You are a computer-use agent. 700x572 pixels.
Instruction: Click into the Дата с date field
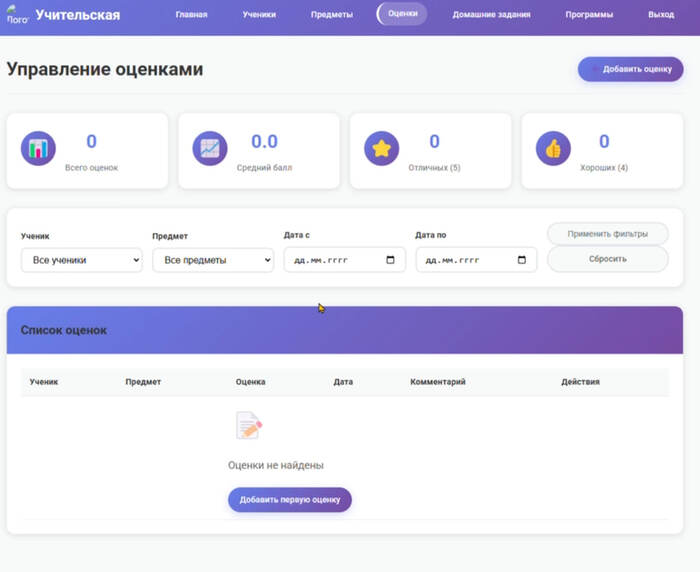(x=345, y=260)
